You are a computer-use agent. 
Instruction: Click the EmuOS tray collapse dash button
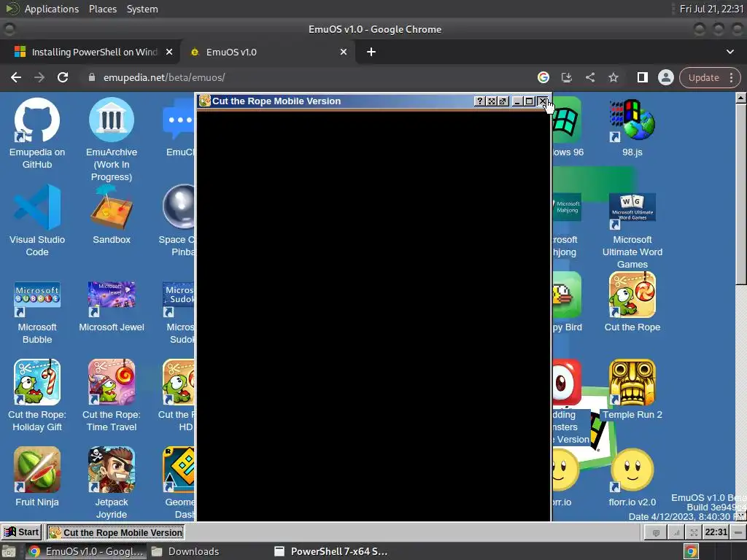point(738,532)
